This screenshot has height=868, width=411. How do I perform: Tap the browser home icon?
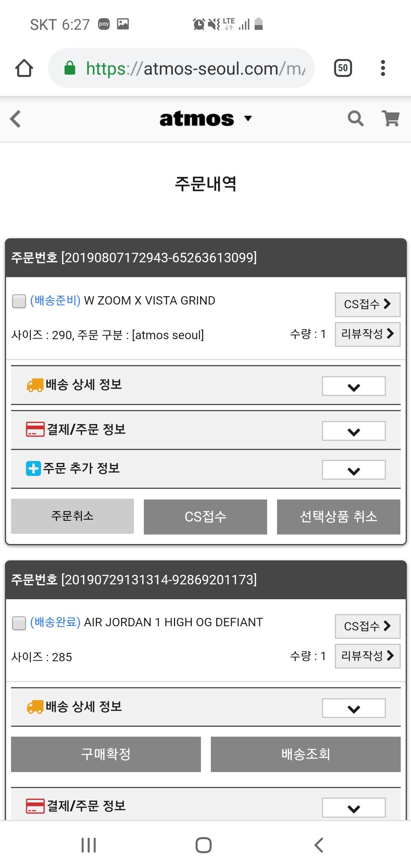[x=24, y=69]
